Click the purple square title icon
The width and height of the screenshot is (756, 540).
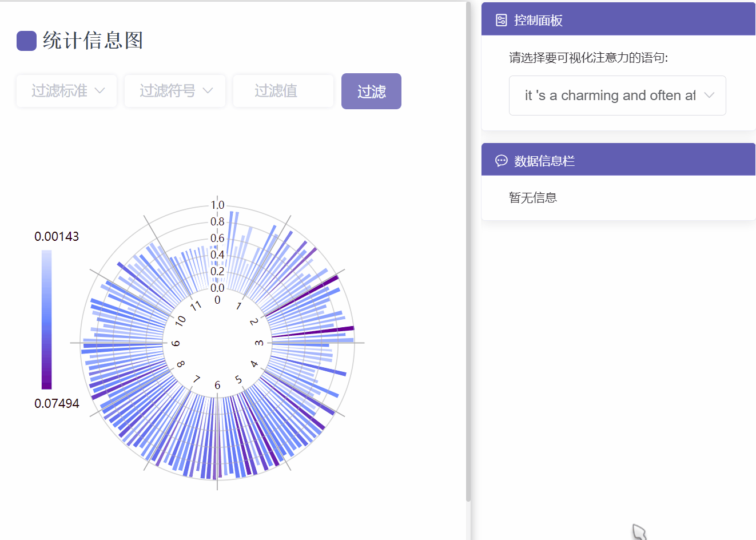coord(26,41)
